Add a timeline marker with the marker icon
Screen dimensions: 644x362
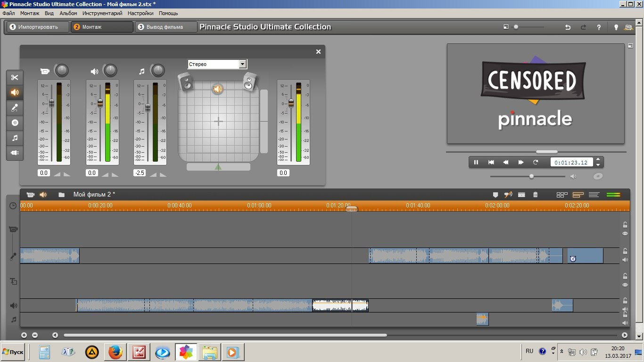495,194
